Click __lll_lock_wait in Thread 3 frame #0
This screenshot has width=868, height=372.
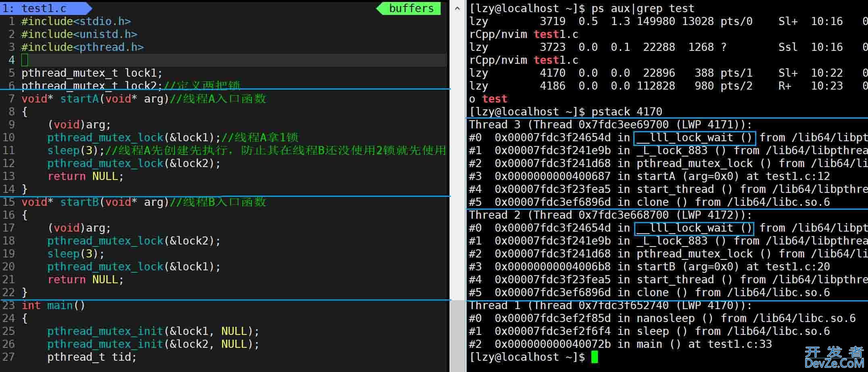point(695,138)
